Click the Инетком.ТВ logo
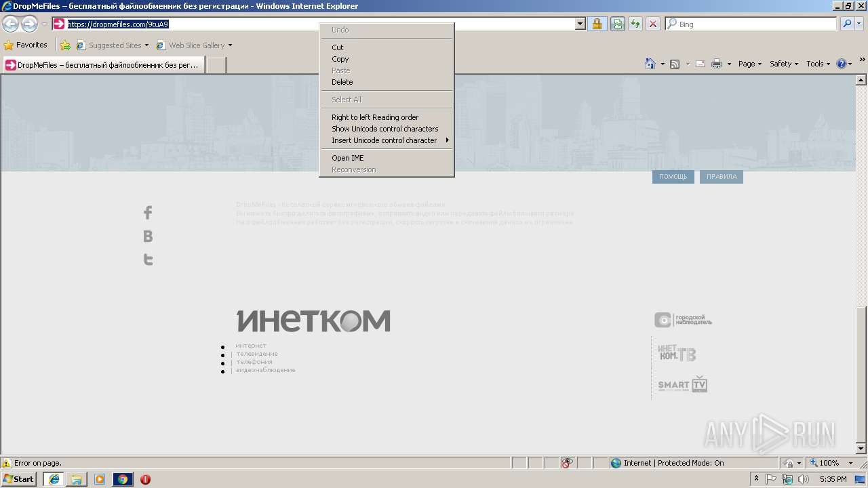 point(677,353)
